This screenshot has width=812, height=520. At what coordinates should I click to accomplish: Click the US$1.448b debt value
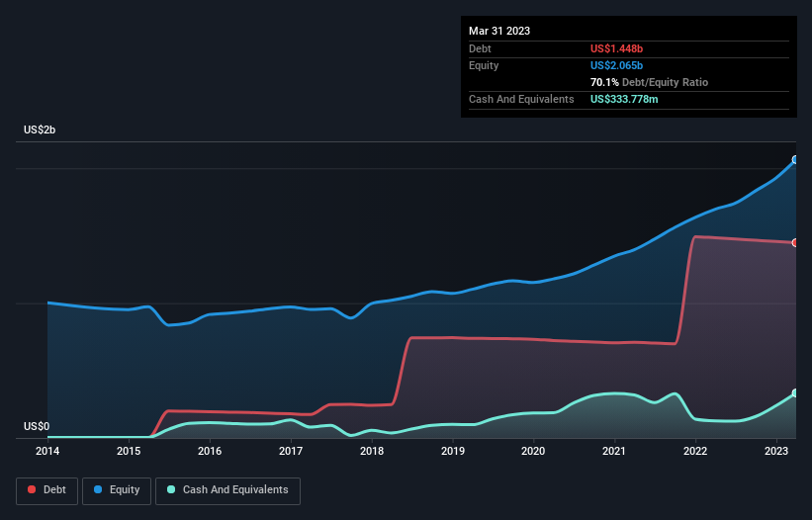click(616, 48)
